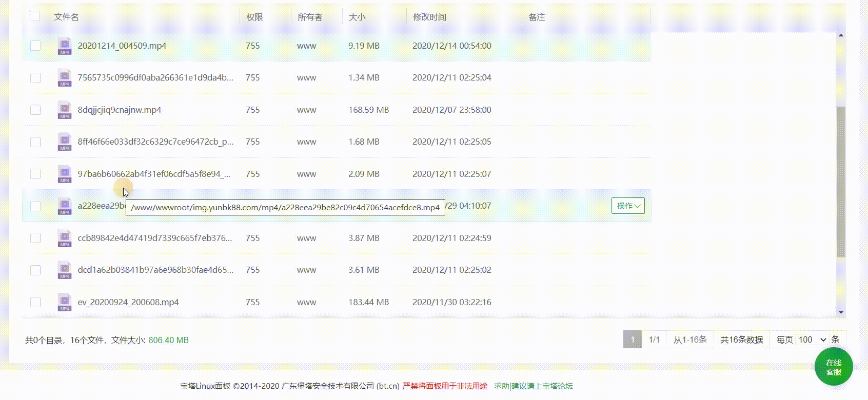The width and height of the screenshot is (868, 400).
Task: Select checkbox of 8dqjjcjiq9cnajnw.mp4
Action: (35, 110)
